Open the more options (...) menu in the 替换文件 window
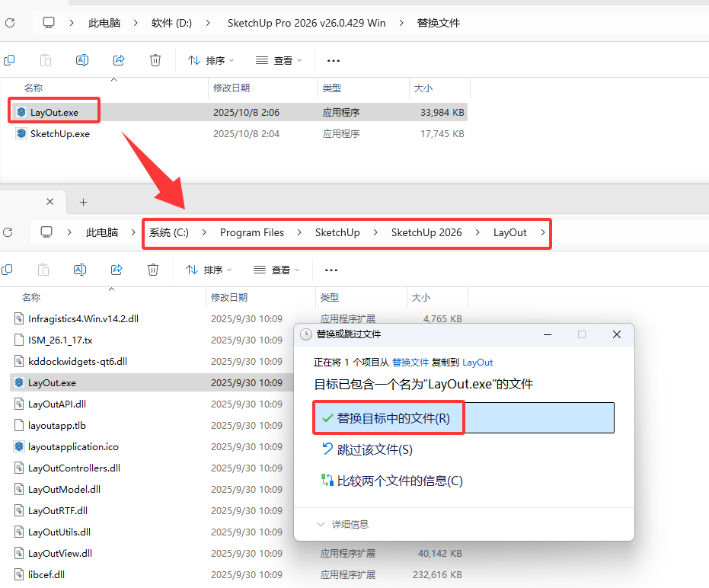The height and width of the screenshot is (588, 709). click(333, 60)
